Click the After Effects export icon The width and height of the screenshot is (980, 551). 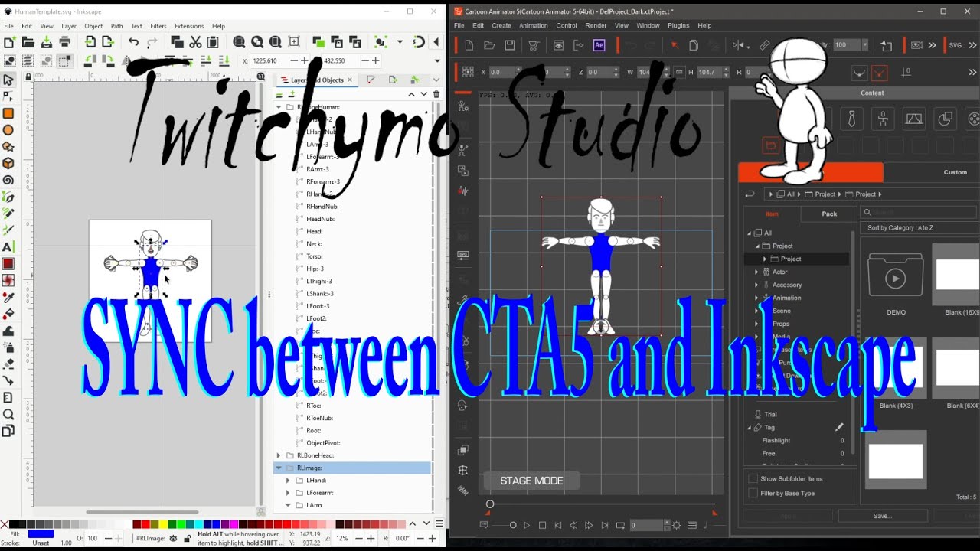tap(599, 45)
